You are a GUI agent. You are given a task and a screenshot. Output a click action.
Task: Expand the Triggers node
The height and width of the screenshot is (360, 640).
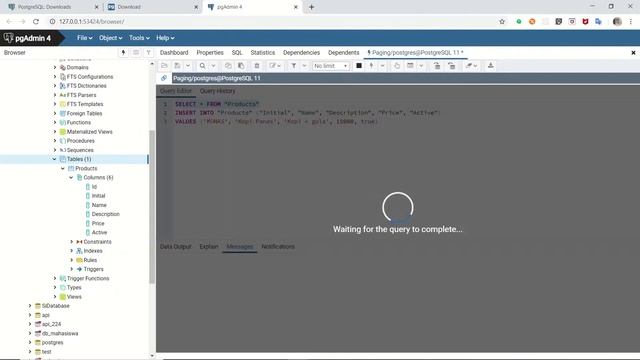coord(71,269)
